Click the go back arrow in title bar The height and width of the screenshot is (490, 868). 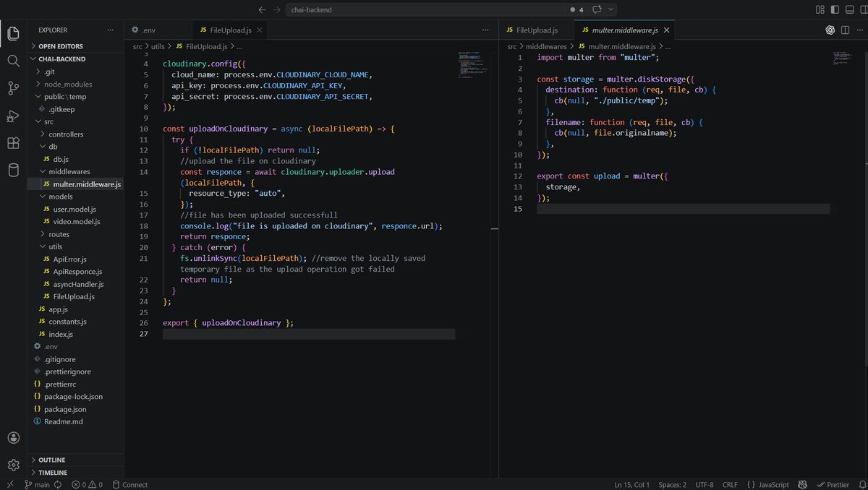click(262, 9)
